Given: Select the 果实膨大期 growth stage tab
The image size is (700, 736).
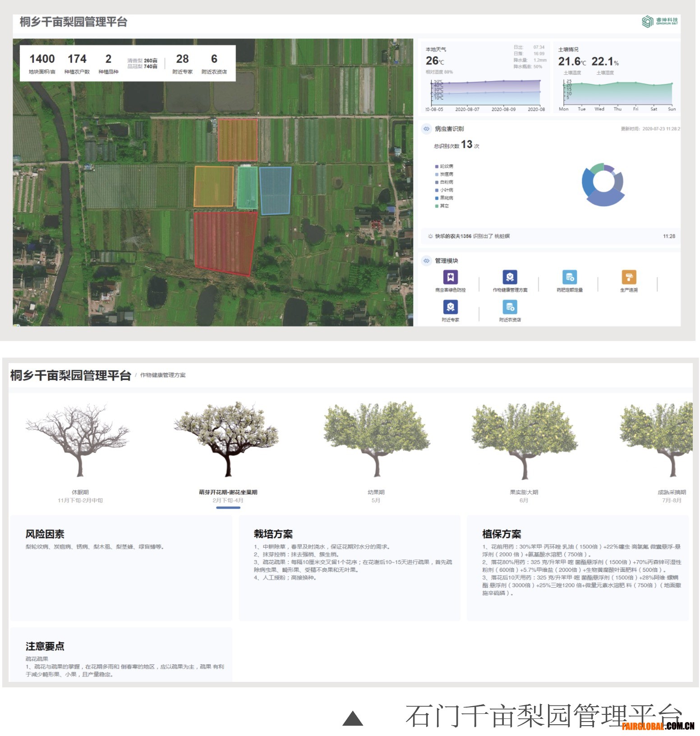Looking at the screenshot, I should coord(524,496).
